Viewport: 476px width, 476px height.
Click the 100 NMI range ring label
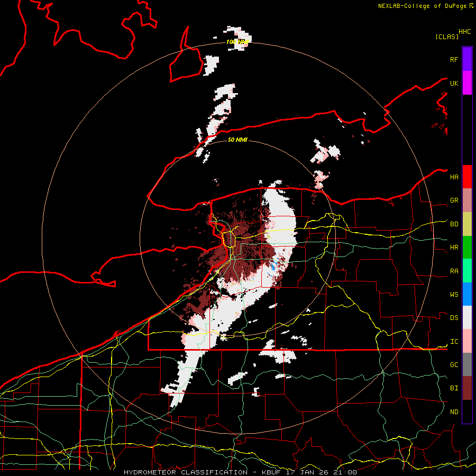tap(237, 42)
